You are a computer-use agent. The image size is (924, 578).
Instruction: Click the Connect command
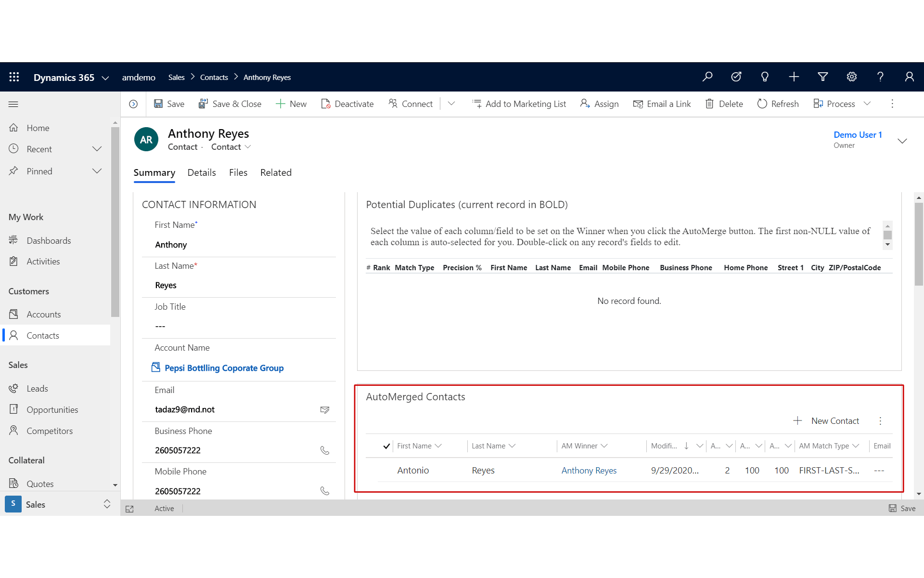tap(411, 104)
